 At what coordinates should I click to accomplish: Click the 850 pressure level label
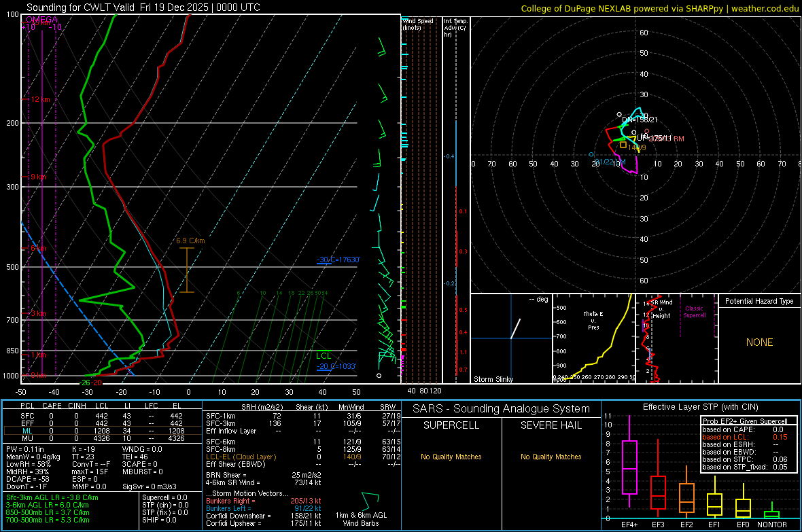(x=12, y=351)
